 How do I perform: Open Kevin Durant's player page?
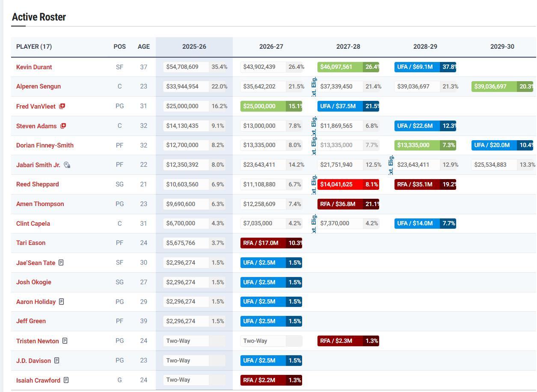click(x=34, y=67)
